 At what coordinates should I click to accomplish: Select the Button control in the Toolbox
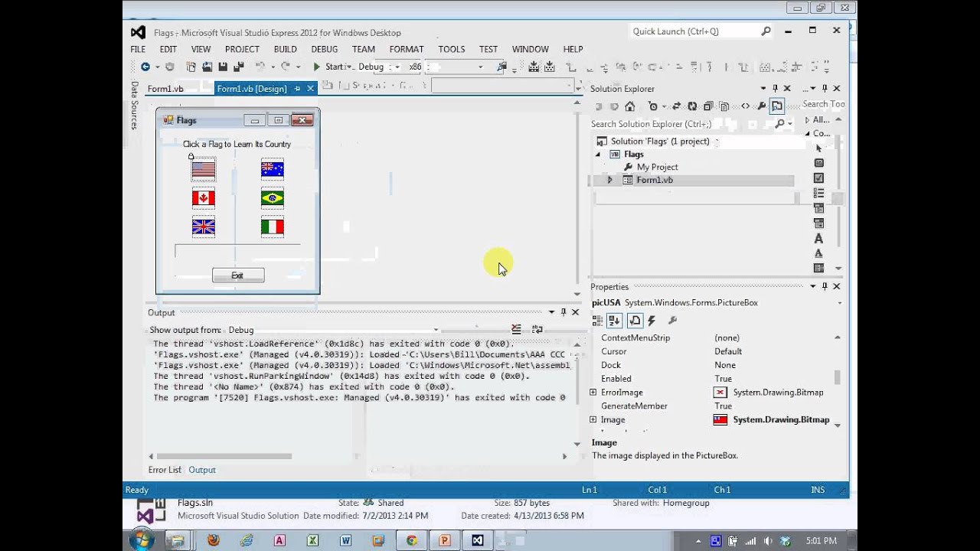click(818, 163)
